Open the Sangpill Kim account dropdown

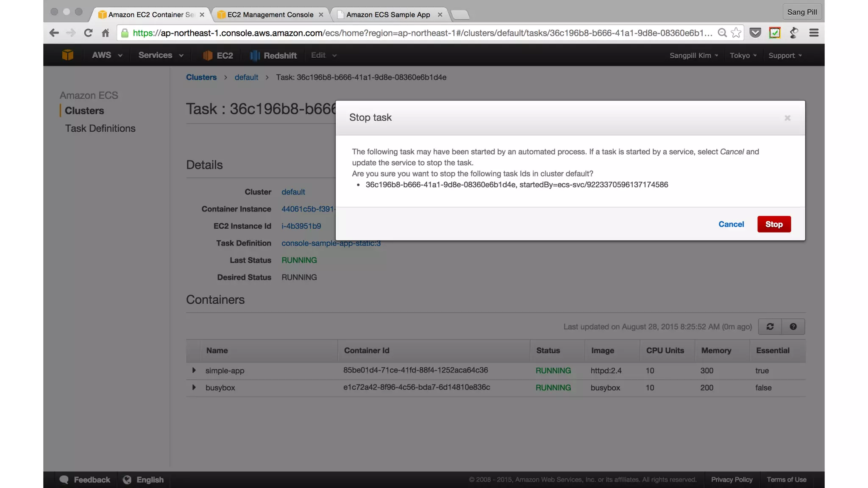[693, 55]
